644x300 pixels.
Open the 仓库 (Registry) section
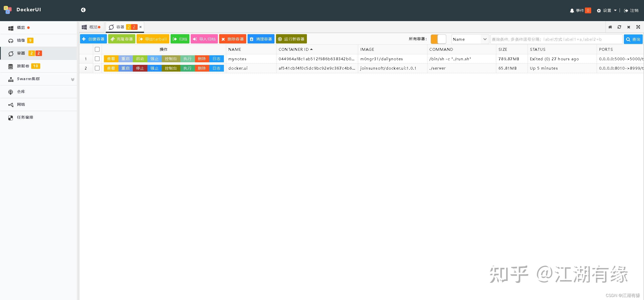tap(21, 91)
